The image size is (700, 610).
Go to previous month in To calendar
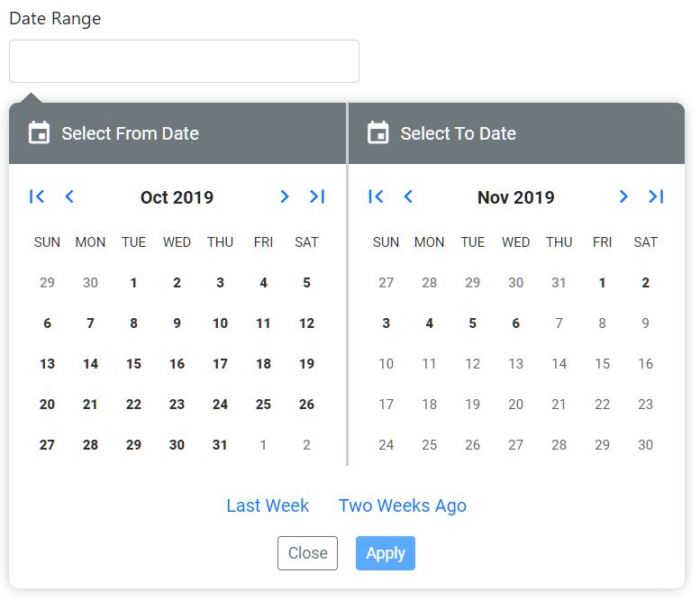(x=408, y=196)
